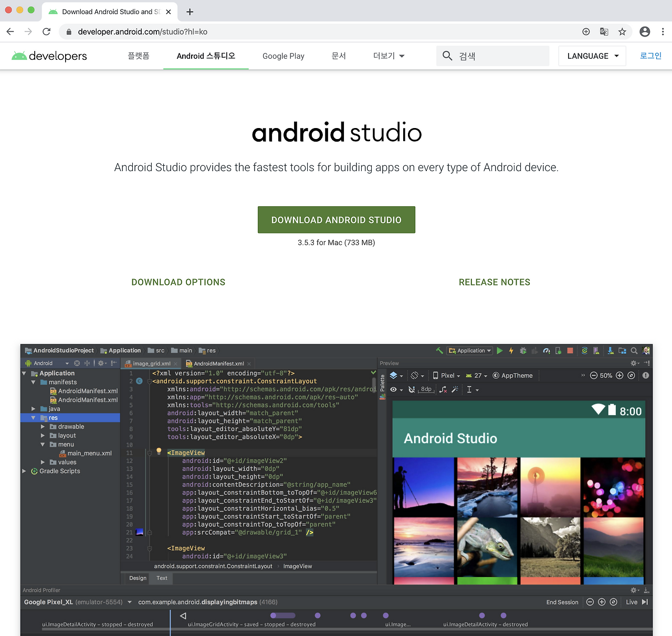
Task: Click the SDK Manager download icon
Action: (611, 351)
